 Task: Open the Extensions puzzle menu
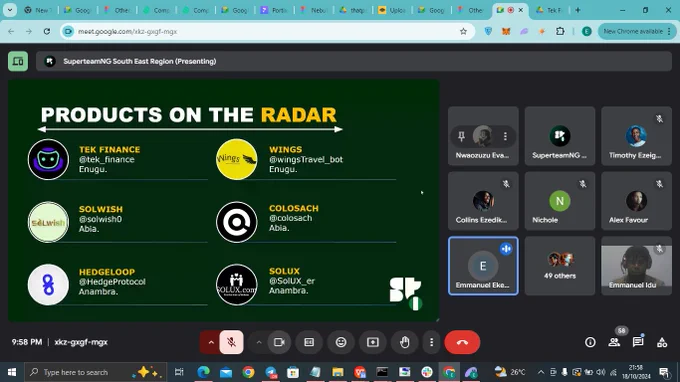click(x=560, y=31)
